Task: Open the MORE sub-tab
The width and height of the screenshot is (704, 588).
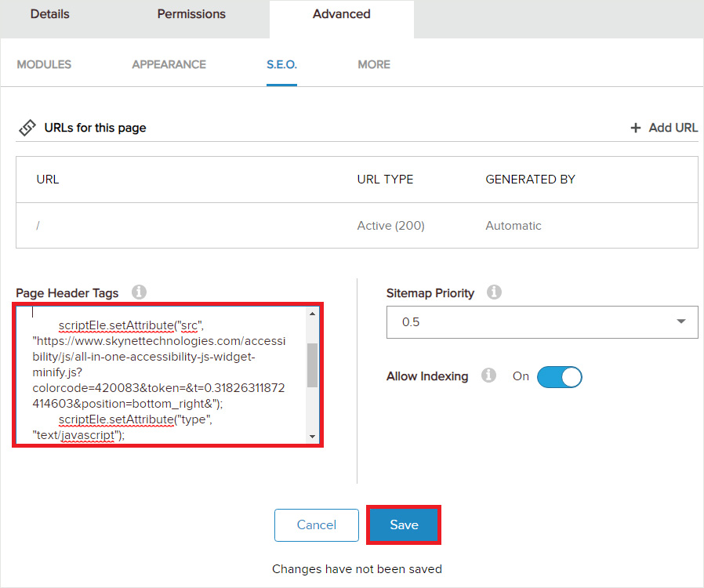Action: coord(374,64)
